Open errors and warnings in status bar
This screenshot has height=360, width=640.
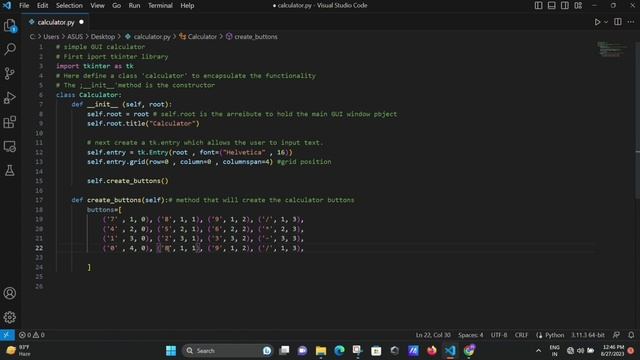[x=31, y=335]
